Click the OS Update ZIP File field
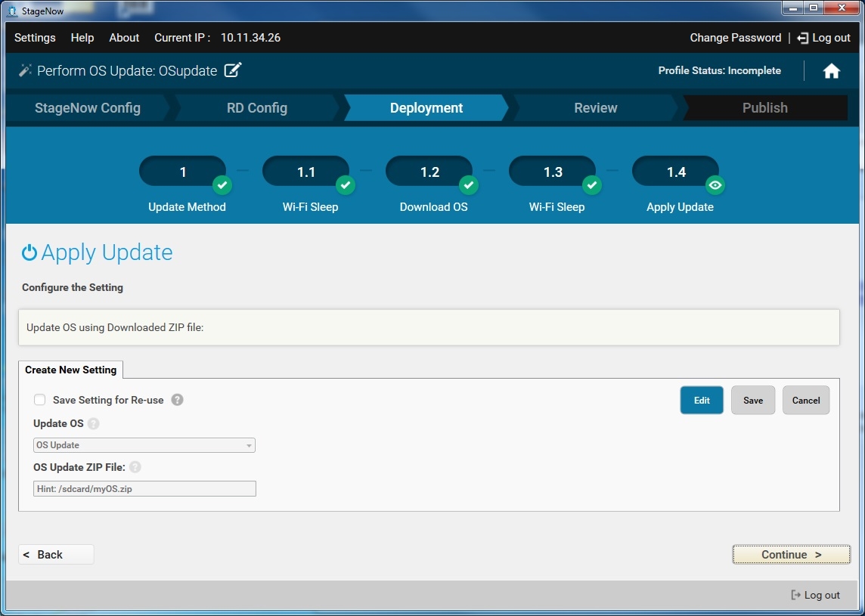 [x=144, y=489]
